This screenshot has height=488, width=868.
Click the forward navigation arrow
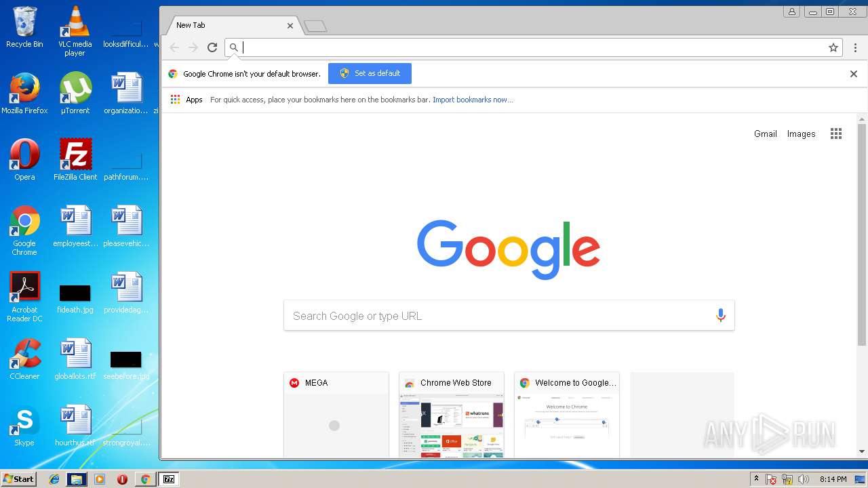193,47
